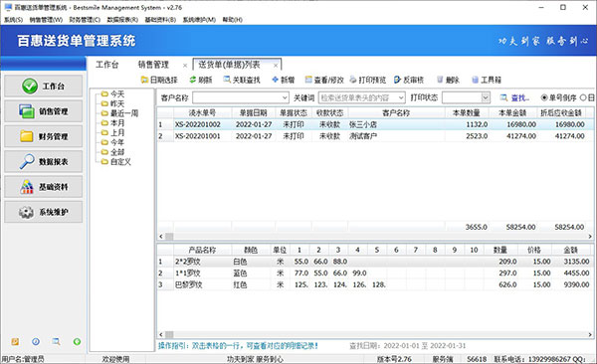This screenshot has height=364, width=597.
Task: Sort by the 客户名称 column header
Action: 396,113
